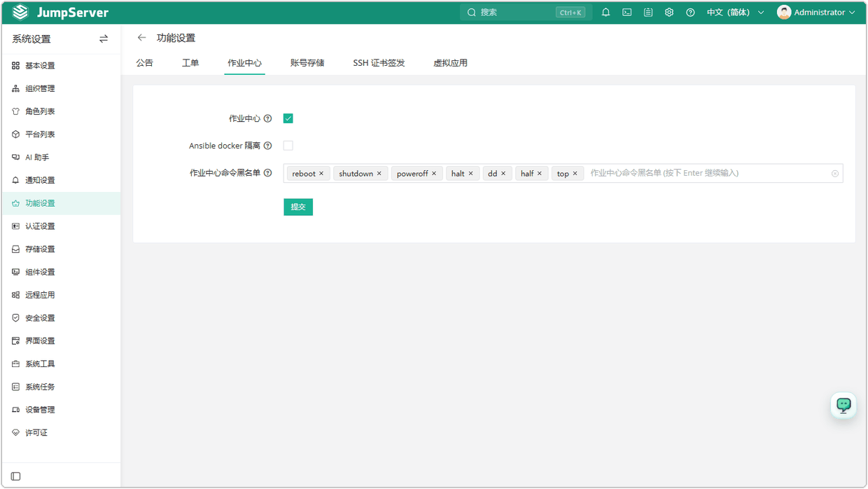This screenshot has width=868, height=489.
Task: Open 组件设置 in the sidebar
Action: coord(61,273)
